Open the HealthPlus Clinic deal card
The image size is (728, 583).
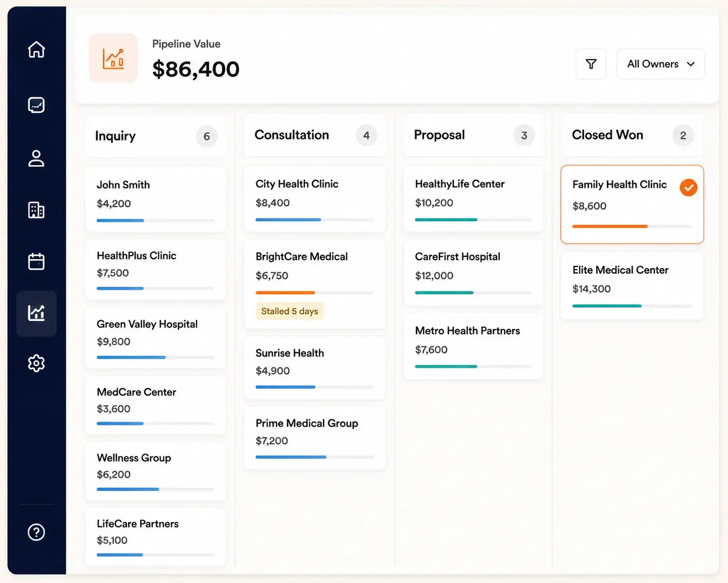(x=155, y=270)
